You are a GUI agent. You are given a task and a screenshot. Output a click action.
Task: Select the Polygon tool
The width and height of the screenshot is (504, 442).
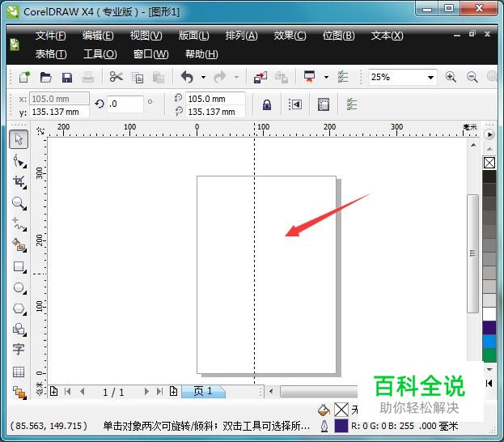coord(19,308)
